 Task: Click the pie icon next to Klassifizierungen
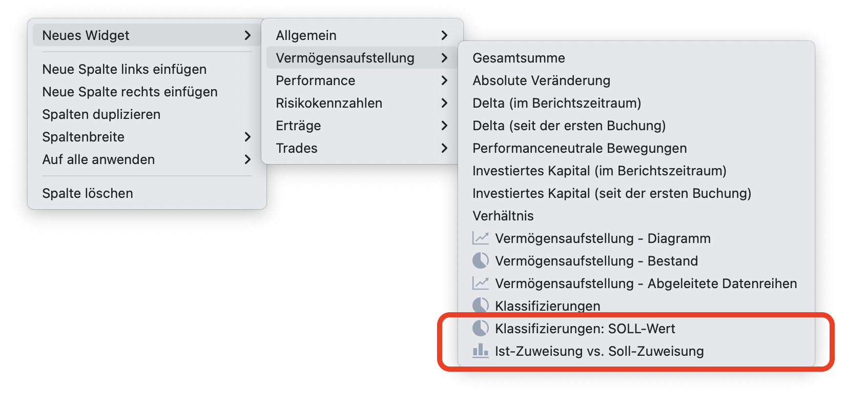click(x=480, y=306)
